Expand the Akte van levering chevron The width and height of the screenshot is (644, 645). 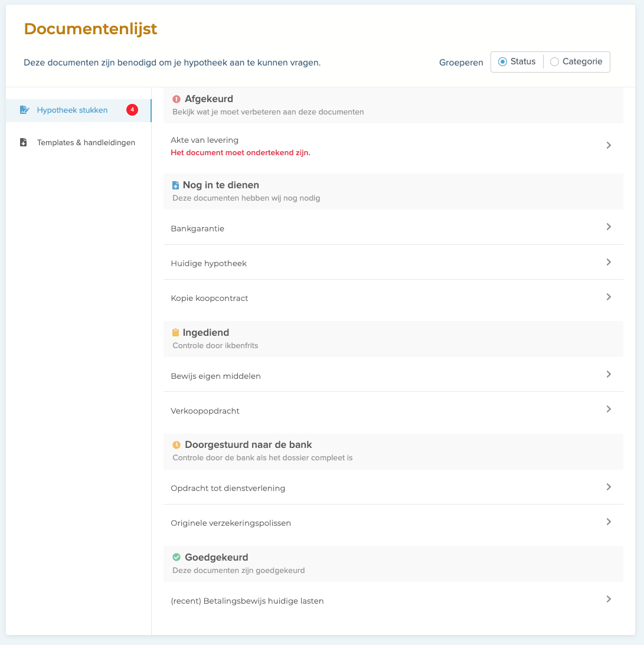(609, 145)
